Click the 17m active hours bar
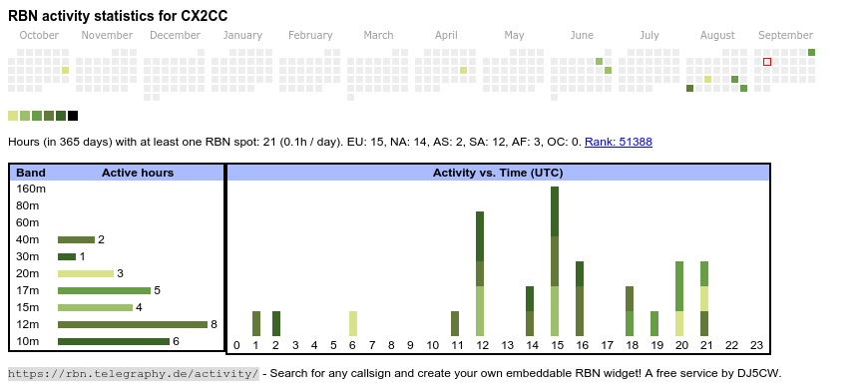 pyautogui.click(x=104, y=290)
